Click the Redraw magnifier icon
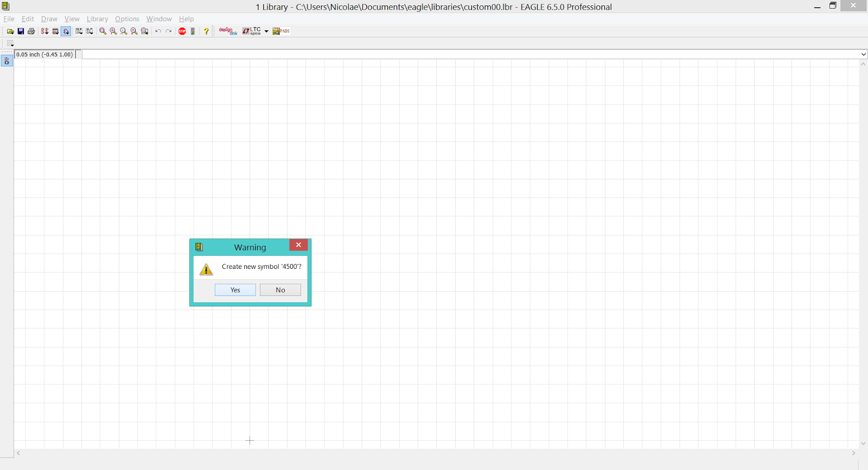The height and width of the screenshot is (470, 868). coord(134,31)
